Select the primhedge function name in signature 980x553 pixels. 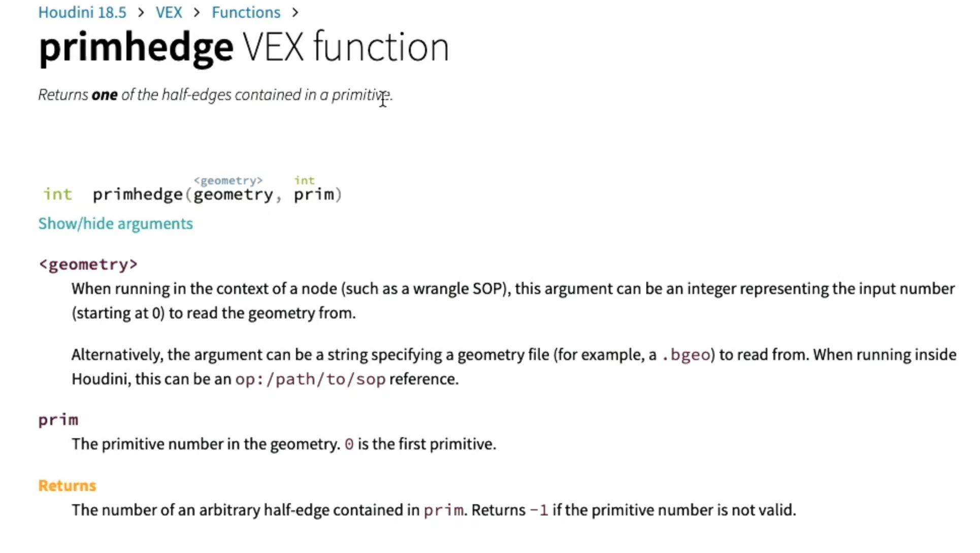coord(137,194)
